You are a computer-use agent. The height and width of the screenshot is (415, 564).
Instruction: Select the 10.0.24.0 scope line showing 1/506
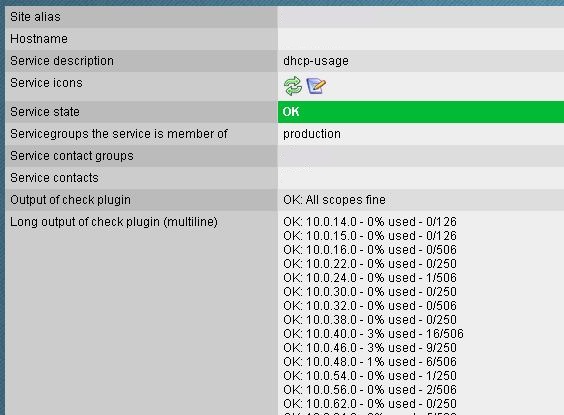click(370, 278)
